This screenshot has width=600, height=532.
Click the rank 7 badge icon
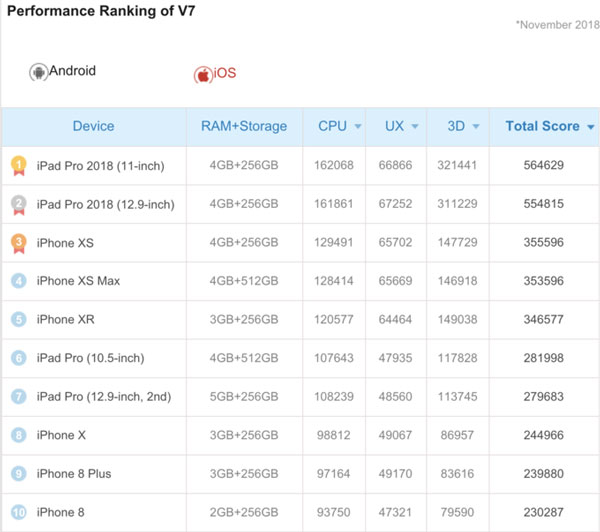tap(19, 397)
